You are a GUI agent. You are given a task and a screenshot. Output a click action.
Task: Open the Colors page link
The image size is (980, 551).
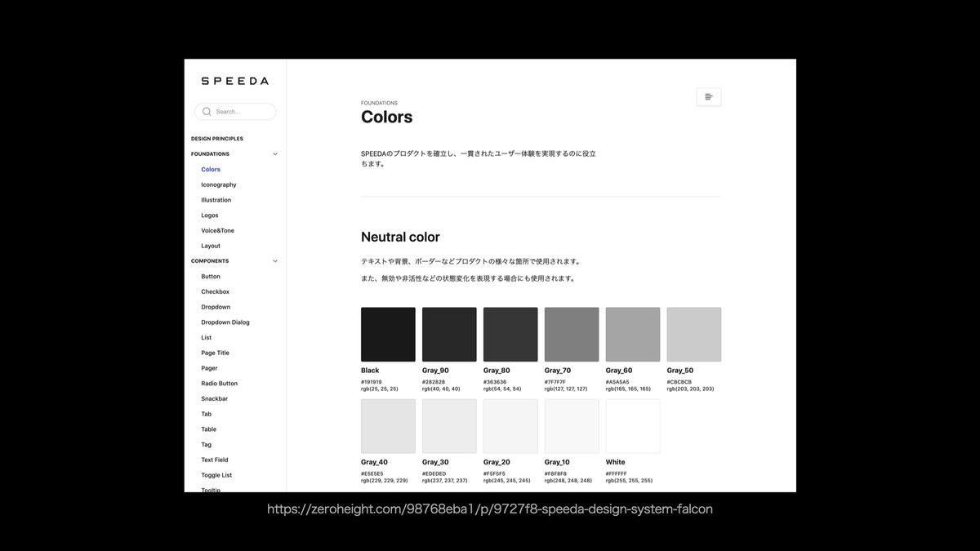[211, 170]
